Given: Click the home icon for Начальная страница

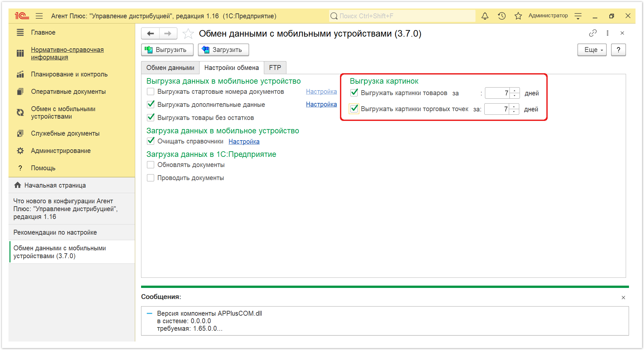Looking at the screenshot, I should pos(18,185).
